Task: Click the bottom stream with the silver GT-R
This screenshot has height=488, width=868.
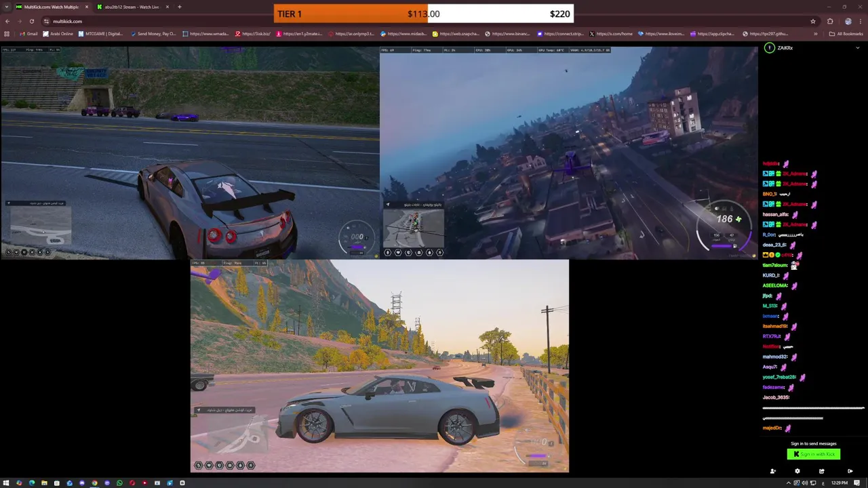Action: (x=380, y=366)
